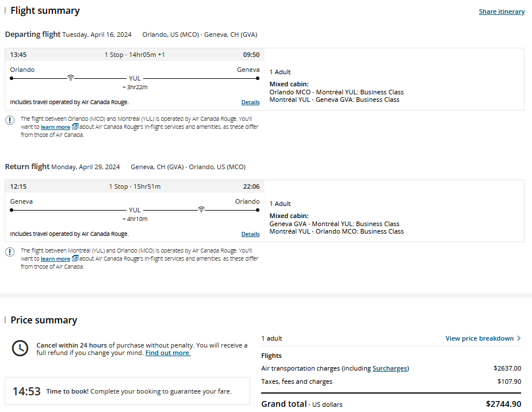Open the departing flight Details
The image size is (532, 412).
tap(250, 102)
